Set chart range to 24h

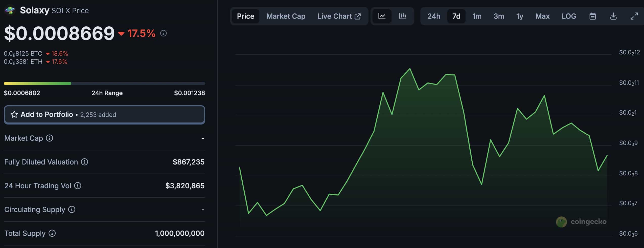(434, 16)
